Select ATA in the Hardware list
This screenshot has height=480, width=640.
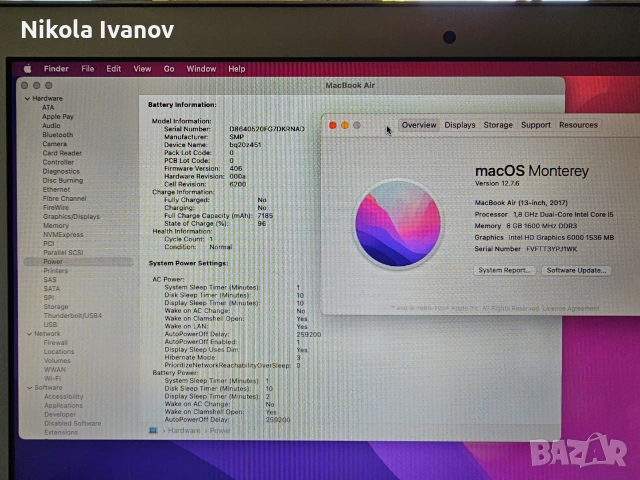[x=48, y=107]
